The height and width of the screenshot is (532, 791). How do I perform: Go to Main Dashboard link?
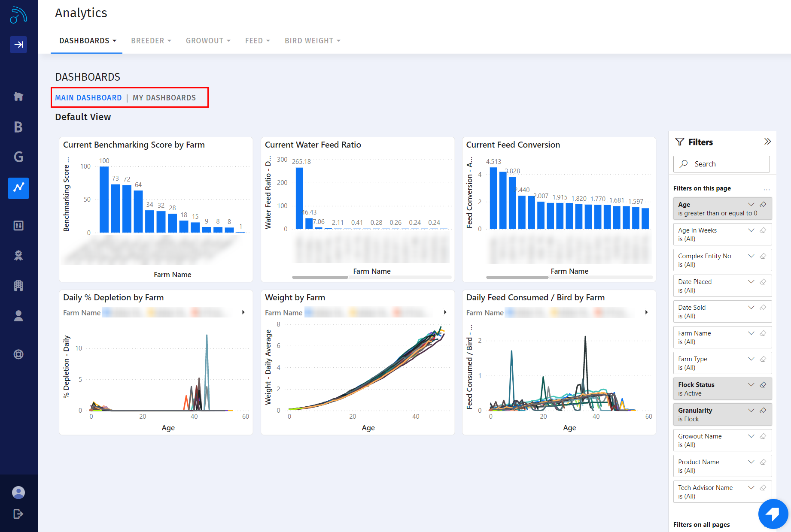(x=88, y=98)
